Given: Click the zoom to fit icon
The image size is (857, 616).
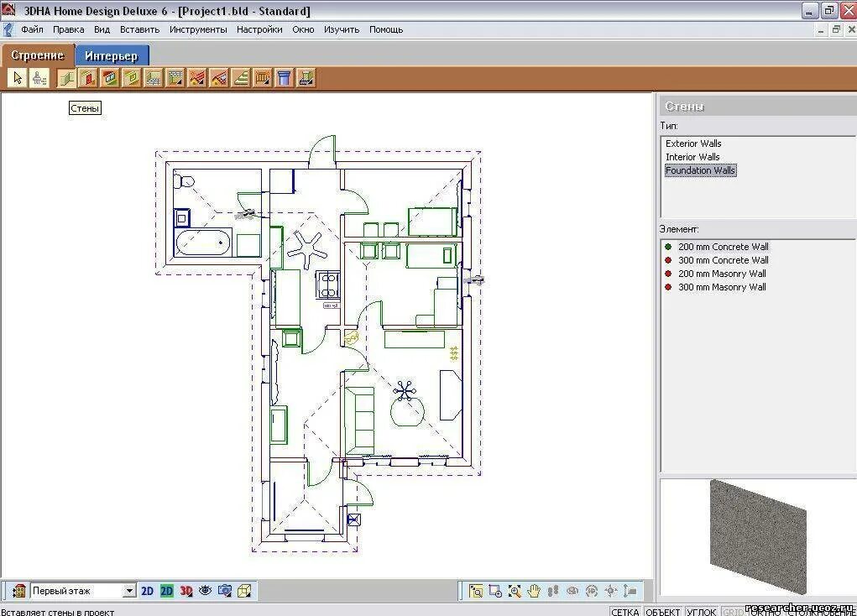Looking at the screenshot, I should (476, 591).
